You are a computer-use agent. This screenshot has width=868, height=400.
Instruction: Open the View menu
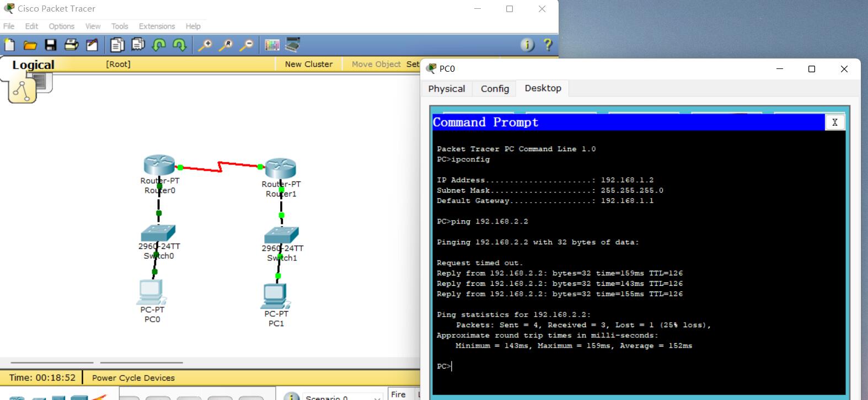coord(93,26)
